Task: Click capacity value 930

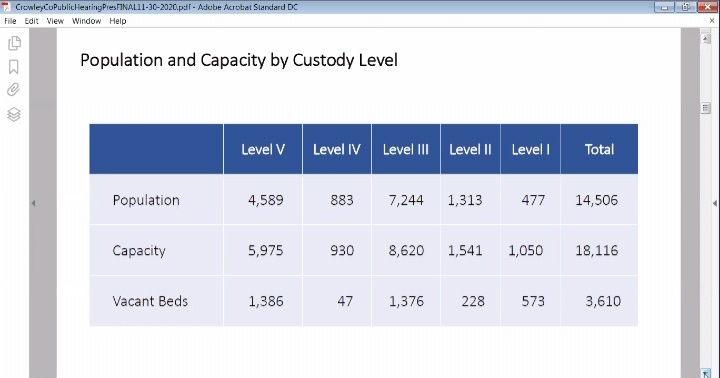Action: (342, 251)
